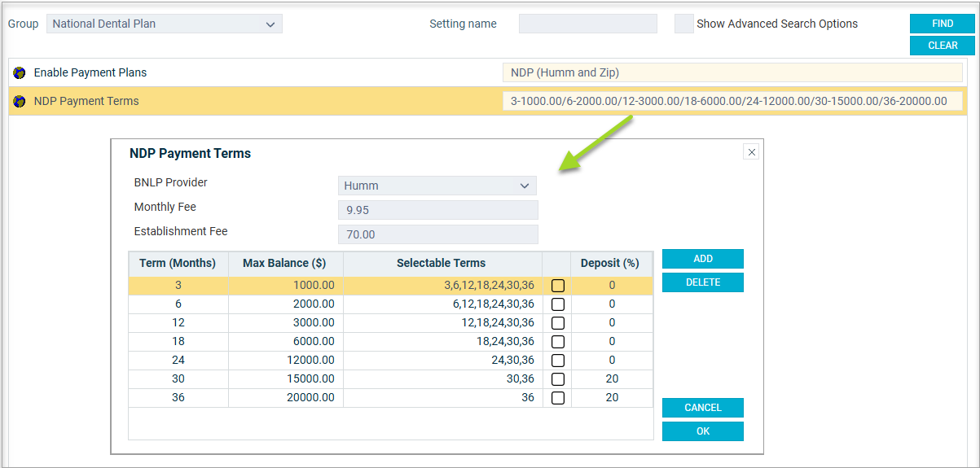The image size is (980, 468).
Task: Open the Group dropdown showing National Dental Plan
Action: 165,24
